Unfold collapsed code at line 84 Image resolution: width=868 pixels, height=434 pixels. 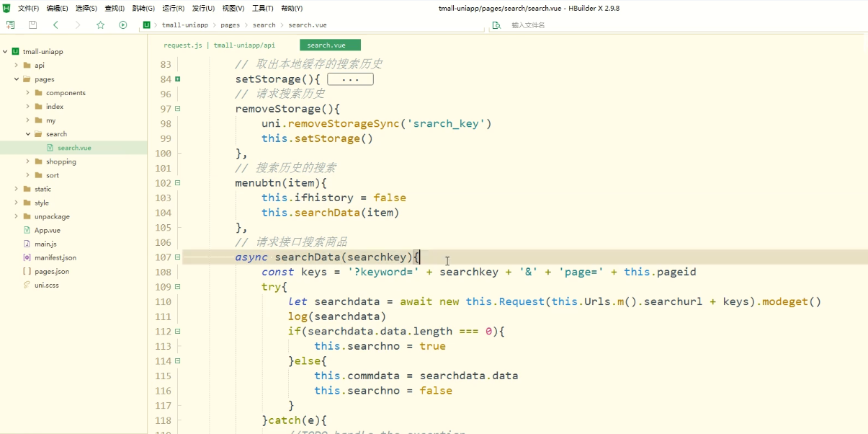tap(178, 79)
